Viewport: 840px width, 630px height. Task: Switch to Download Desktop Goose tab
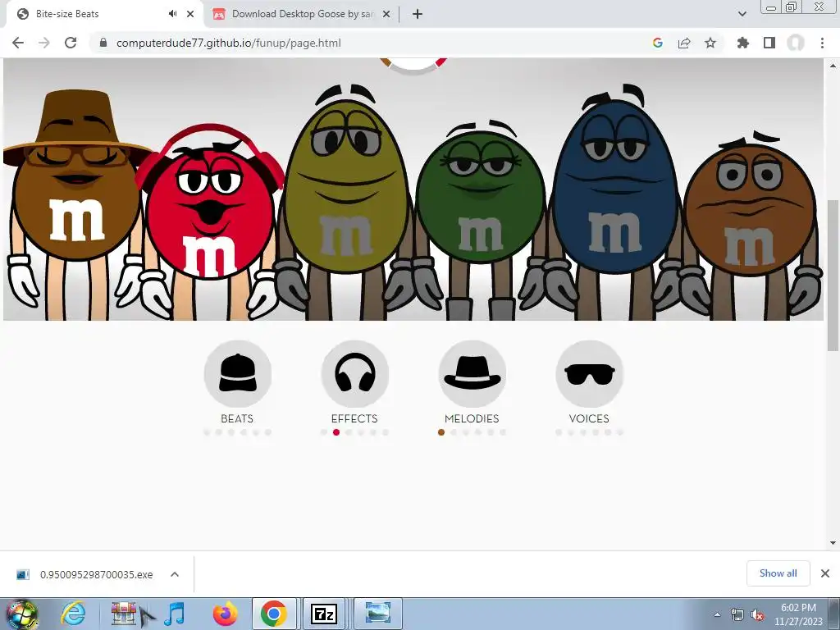point(303,14)
